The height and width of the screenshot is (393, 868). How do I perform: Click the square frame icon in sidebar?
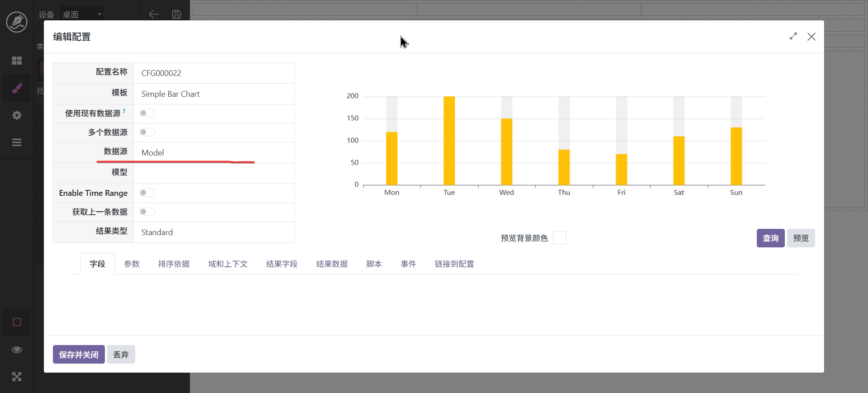click(17, 322)
